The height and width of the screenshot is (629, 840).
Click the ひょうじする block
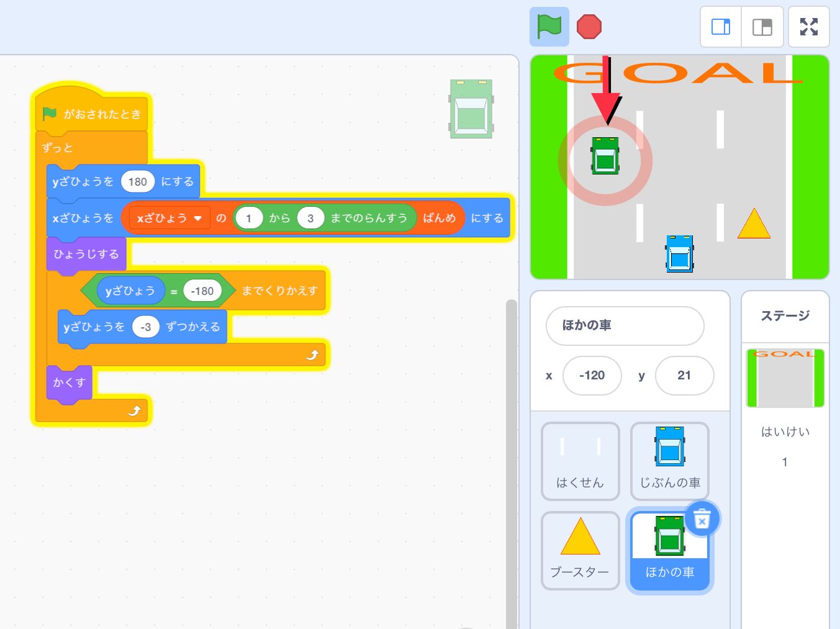(85, 254)
